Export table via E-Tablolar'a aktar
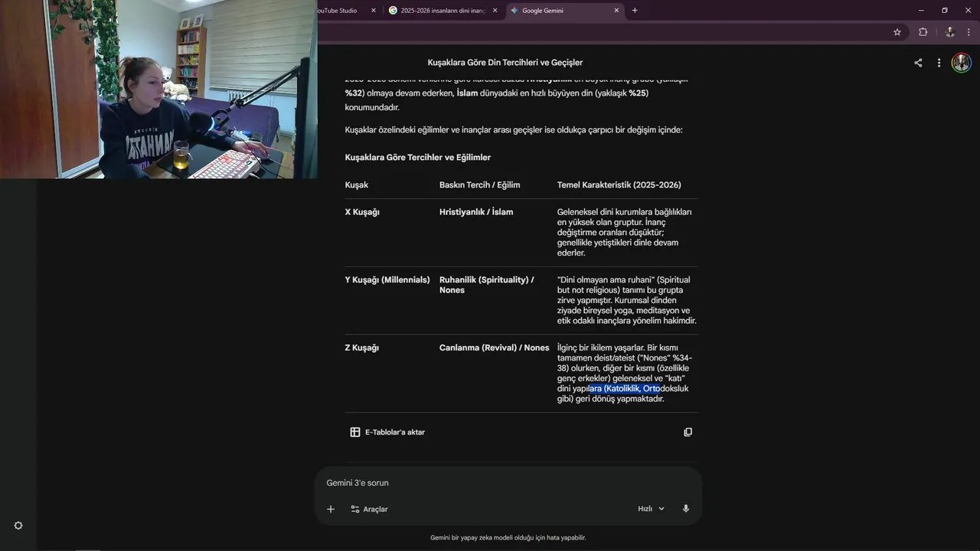 pyautogui.click(x=387, y=432)
